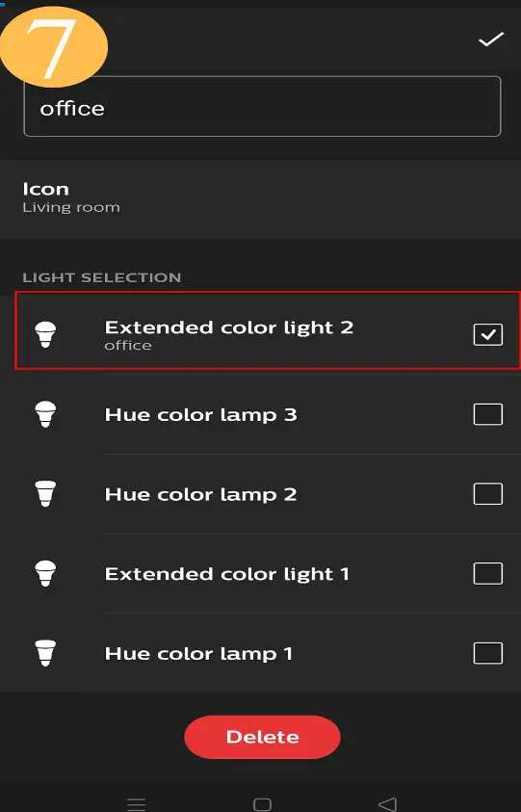Click the red Delete button
The width and height of the screenshot is (521, 812).
[x=262, y=737]
